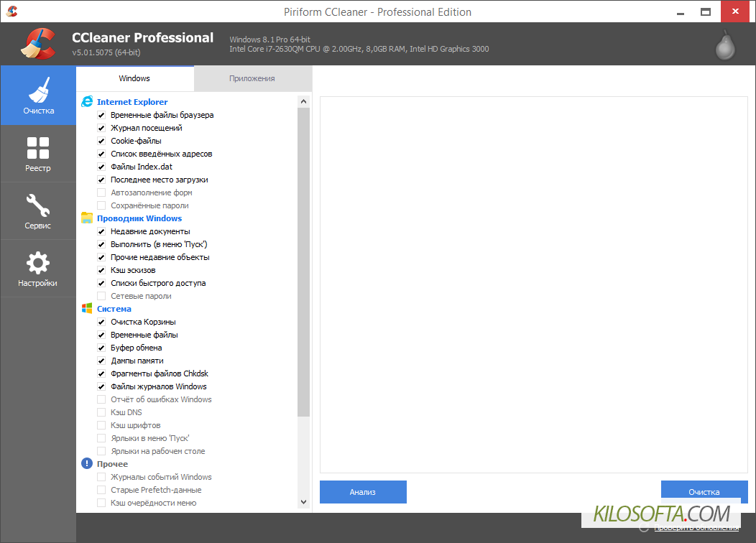Enable Кэш очерёдности меню
This screenshot has height=543, width=756.
coord(101,503)
